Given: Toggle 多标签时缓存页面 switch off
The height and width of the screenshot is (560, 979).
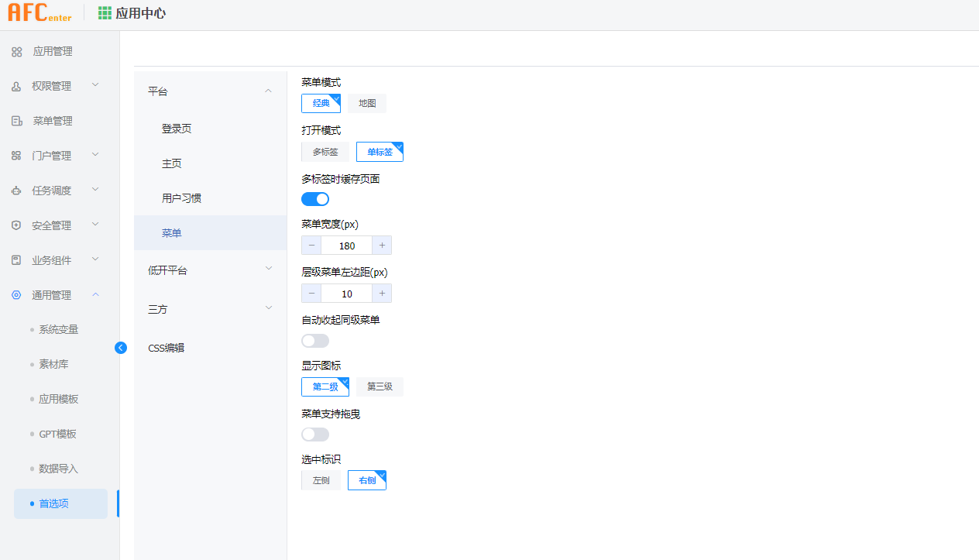Looking at the screenshot, I should point(315,199).
